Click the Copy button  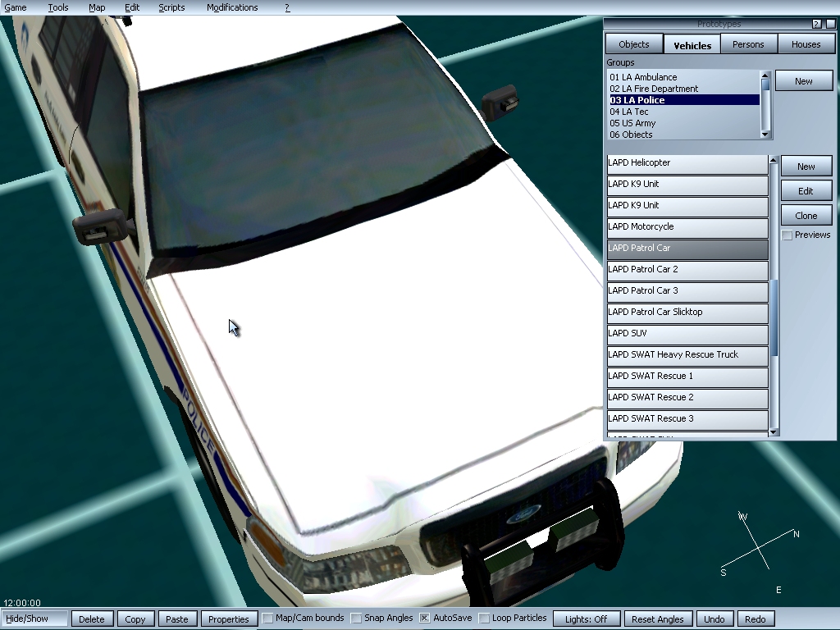pyautogui.click(x=135, y=619)
